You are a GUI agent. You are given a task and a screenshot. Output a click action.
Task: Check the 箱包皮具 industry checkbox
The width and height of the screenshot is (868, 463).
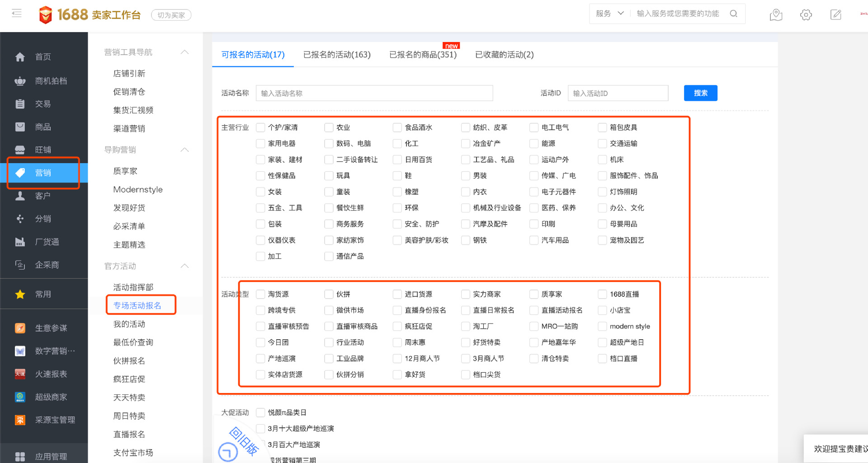click(x=602, y=127)
